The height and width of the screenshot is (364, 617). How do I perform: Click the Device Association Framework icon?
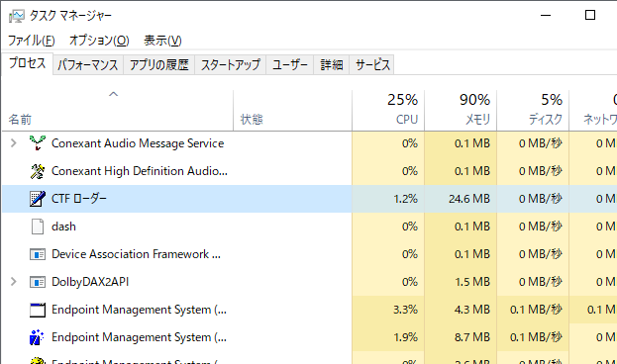tap(38, 254)
